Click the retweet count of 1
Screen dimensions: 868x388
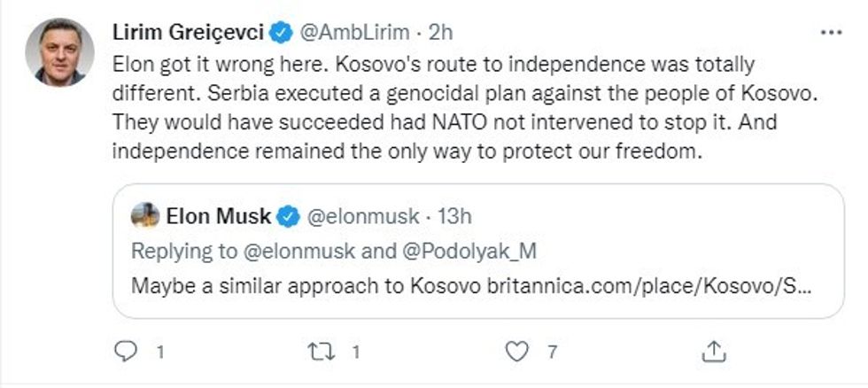(356, 352)
